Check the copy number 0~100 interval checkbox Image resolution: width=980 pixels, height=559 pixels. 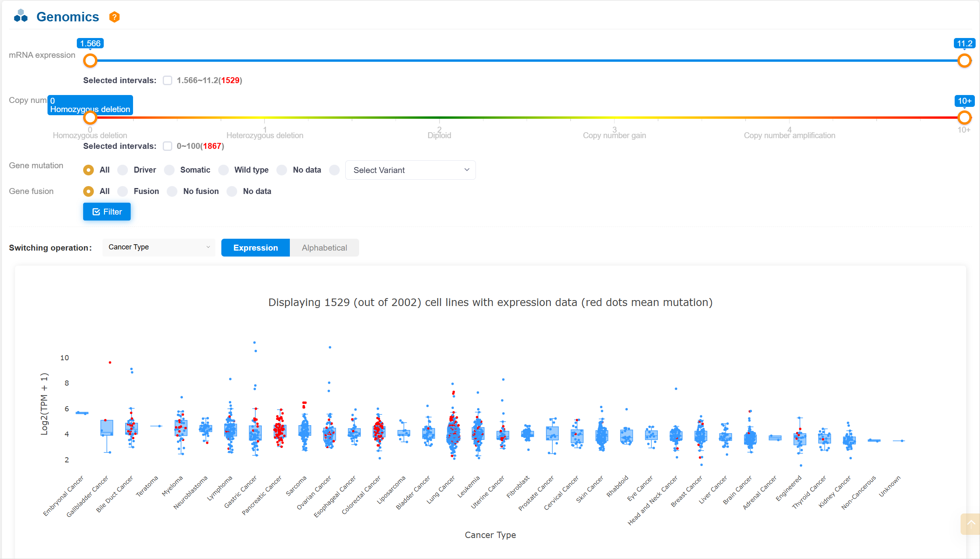pos(167,146)
